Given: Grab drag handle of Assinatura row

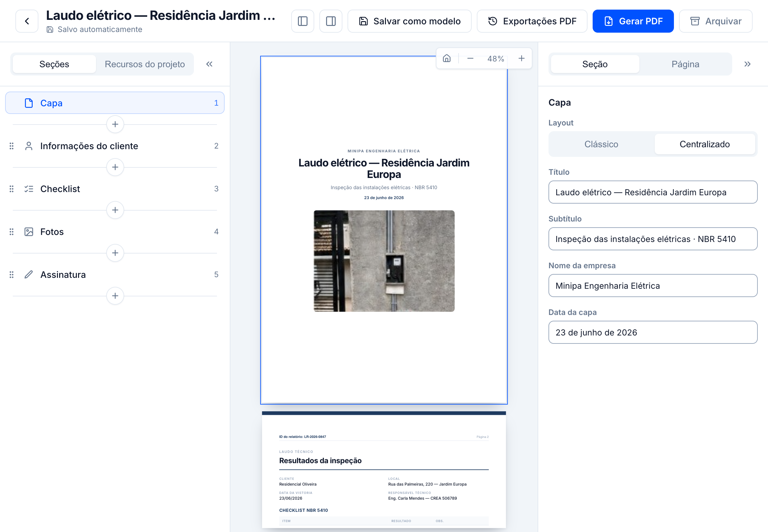Looking at the screenshot, I should [x=11, y=274].
